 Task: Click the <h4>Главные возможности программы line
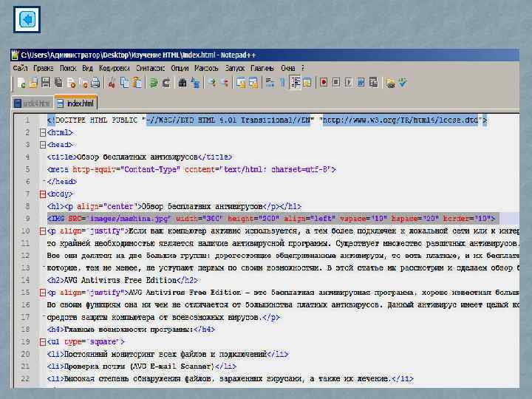pos(131,330)
